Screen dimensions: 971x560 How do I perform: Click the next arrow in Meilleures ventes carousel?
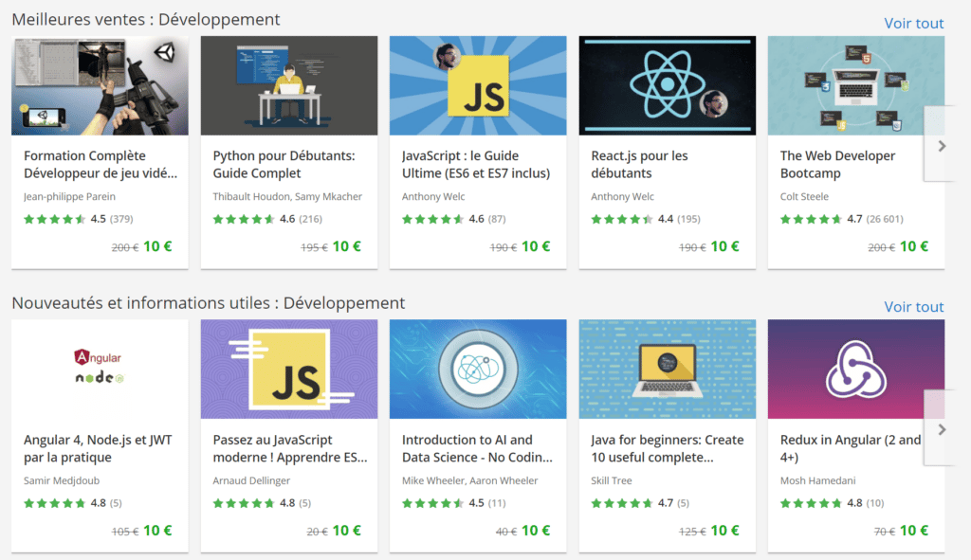tap(940, 147)
